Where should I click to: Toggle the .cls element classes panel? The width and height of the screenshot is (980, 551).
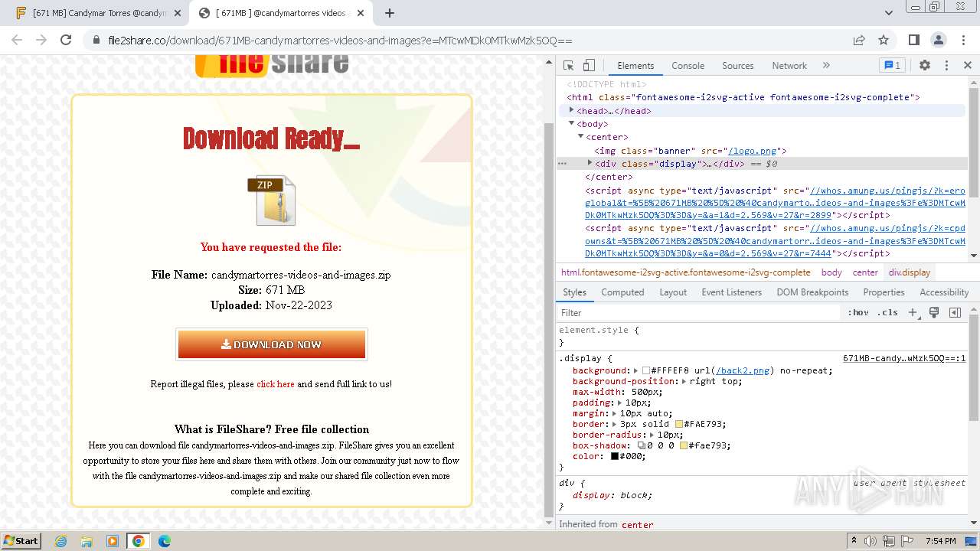tap(887, 312)
